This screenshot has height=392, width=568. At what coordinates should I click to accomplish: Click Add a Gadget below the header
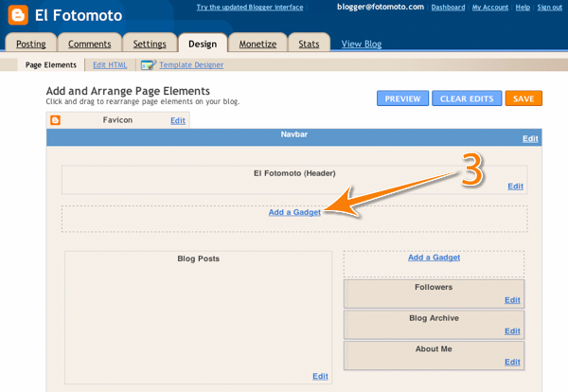click(x=294, y=212)
